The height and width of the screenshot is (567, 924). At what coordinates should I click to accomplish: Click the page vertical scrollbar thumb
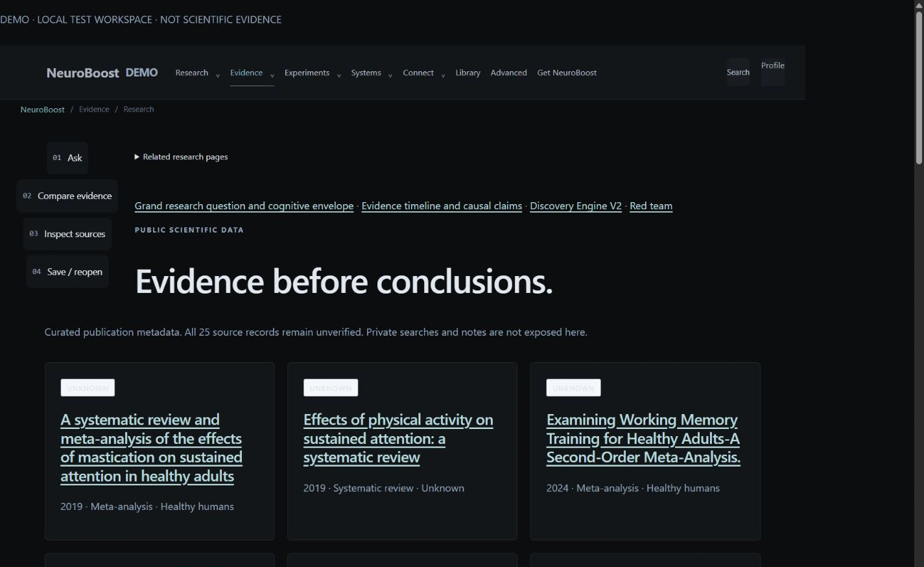tap(919, 87)
